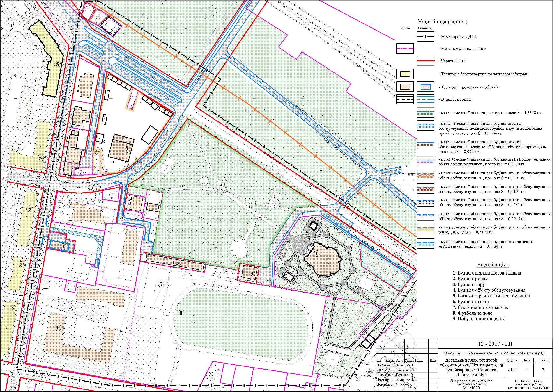Click circled marker 3 on shooting range
Image resolution: width=559 pixels, height=392 pixels.
(x=177, y=263)
